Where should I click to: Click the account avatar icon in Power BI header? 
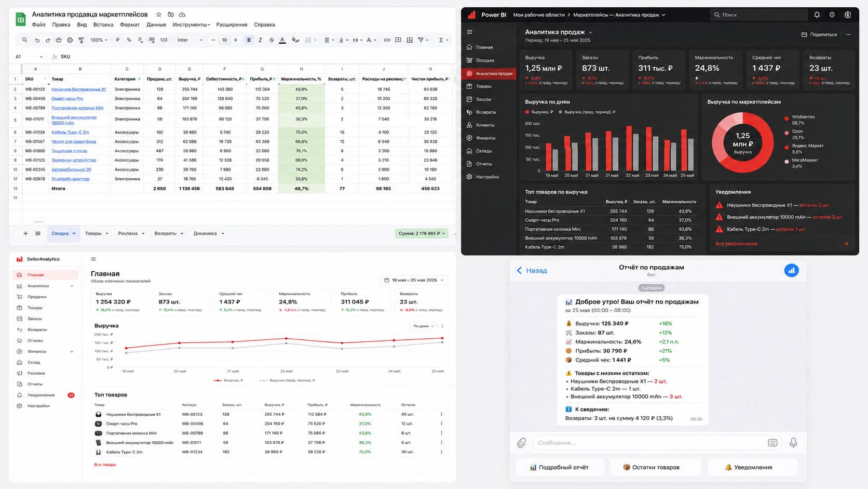pos(848,15)
